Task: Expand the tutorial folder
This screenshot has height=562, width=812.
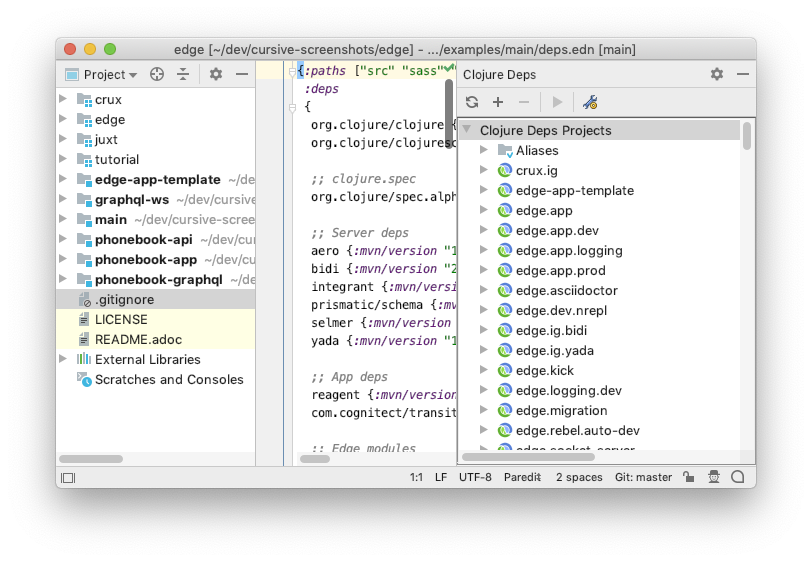Action: (63, 158)
